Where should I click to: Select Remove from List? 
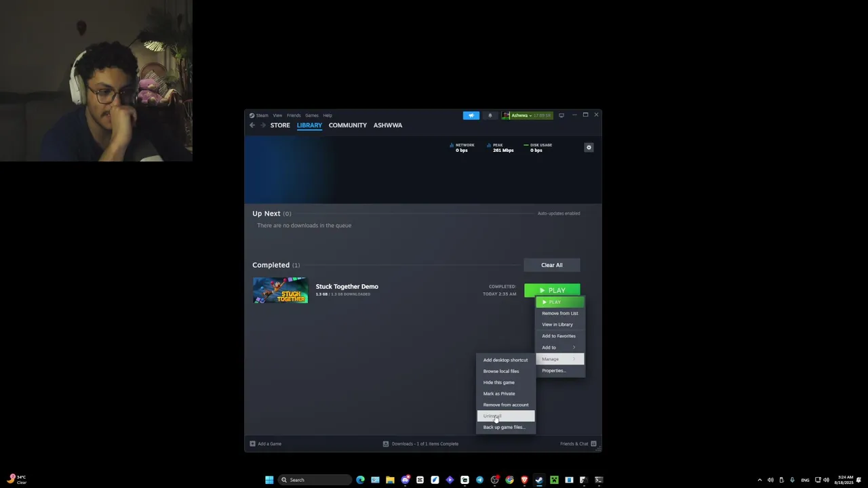[x=559, y=313]
